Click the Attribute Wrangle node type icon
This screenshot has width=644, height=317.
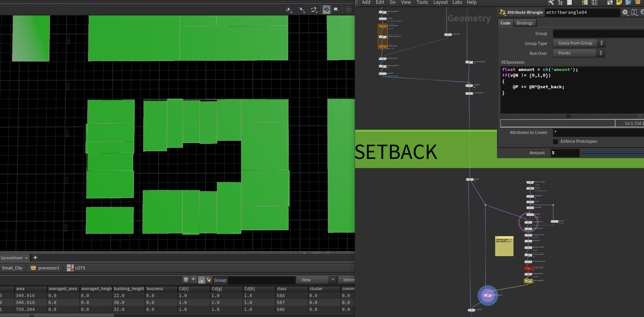(x=502, y=12)
